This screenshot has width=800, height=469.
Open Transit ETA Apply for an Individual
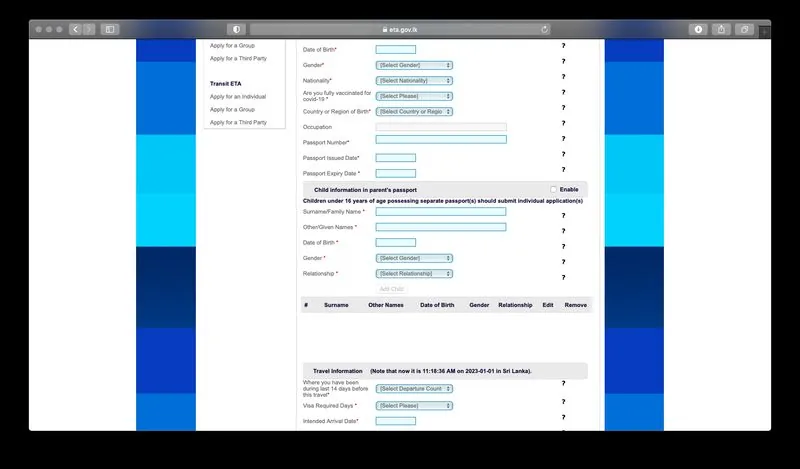(237, 96)
